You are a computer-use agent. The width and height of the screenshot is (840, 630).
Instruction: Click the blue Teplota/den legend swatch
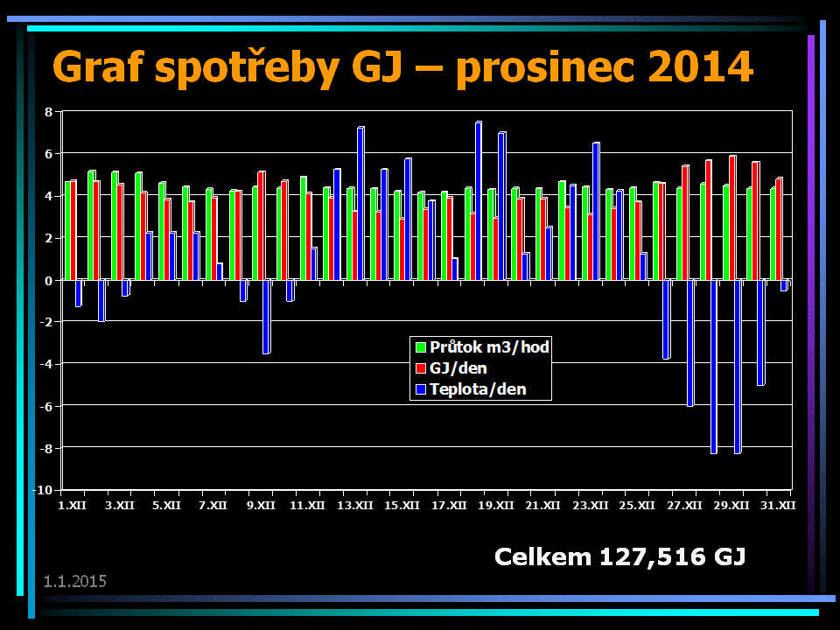pyautogui.click(x=421, y=389)
